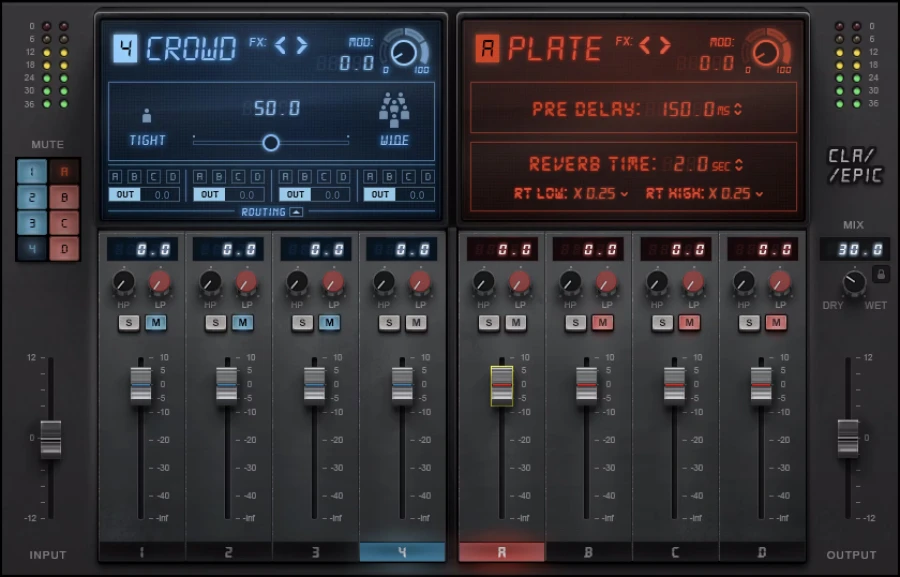Click the MIX value display reading 30.0
900x577 pixels.
point(855,249)
